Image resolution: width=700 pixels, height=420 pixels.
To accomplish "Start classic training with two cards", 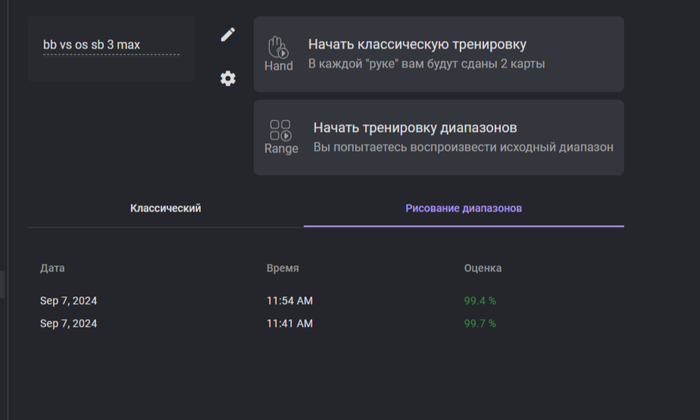I will click(439, 54).
